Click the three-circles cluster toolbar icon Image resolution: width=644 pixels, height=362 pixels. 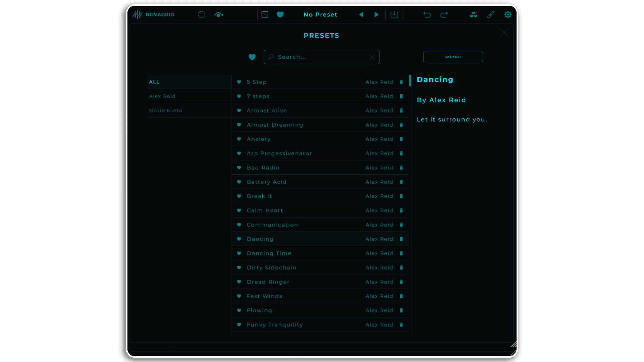click(x=473, y=14)
